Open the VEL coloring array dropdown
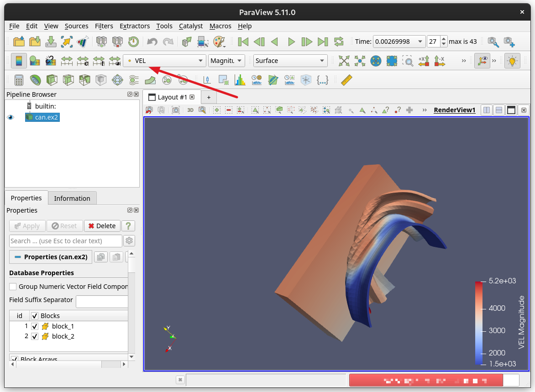The width and height of the screenshot is (535, 392). (164, 61)
